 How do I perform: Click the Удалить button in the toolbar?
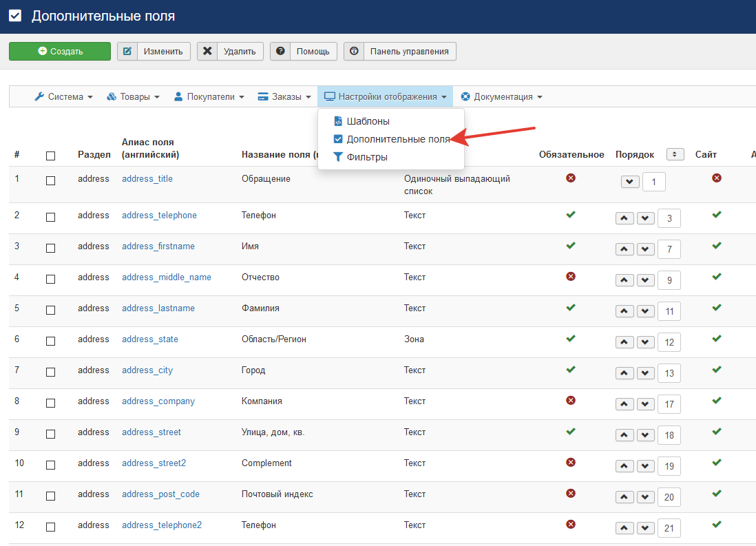pos(230,51)
